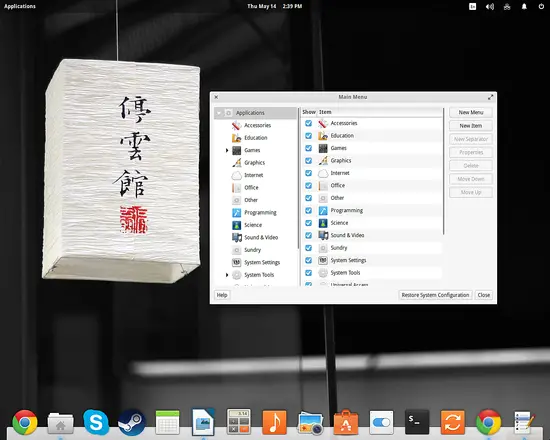Click the item list vertical scrollbar
Viewport: 550px width, 440px height.
[x=444, y=171]
